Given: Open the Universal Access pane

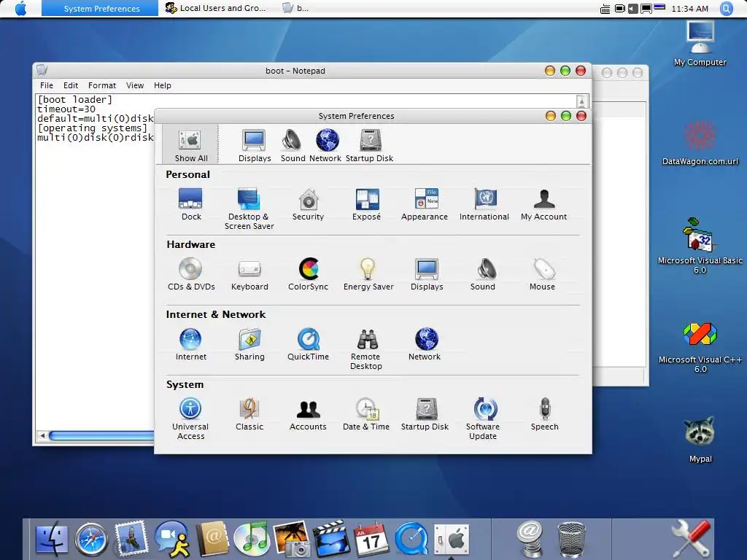Looking at the screenshot, I should (x=191, y=419).
